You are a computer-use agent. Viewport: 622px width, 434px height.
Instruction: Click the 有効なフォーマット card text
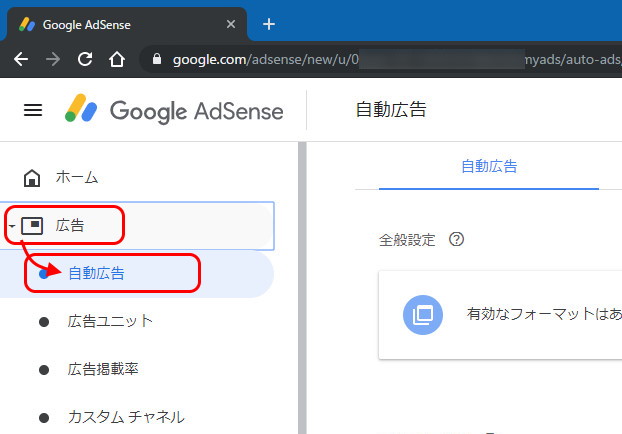tap(544, 314)
